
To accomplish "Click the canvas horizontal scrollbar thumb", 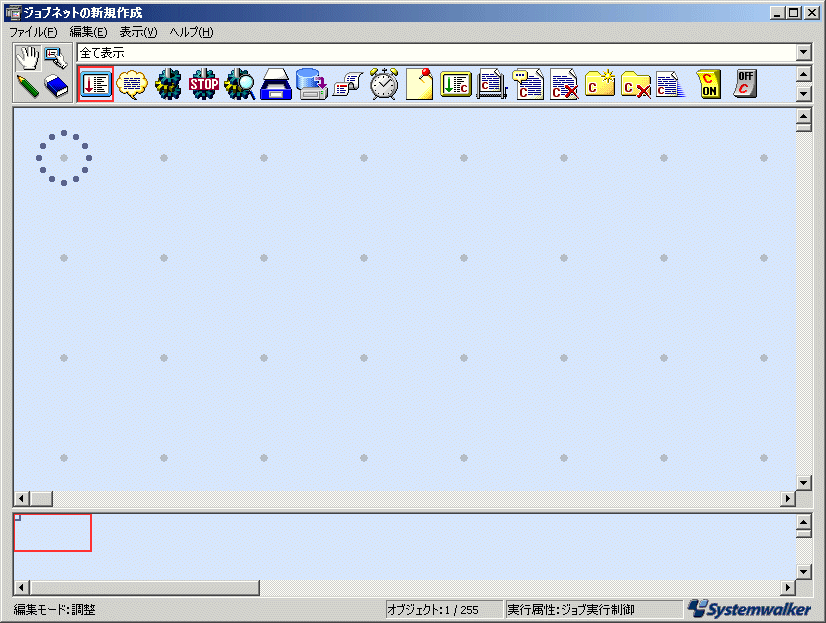I will click(x=41, y=498).
